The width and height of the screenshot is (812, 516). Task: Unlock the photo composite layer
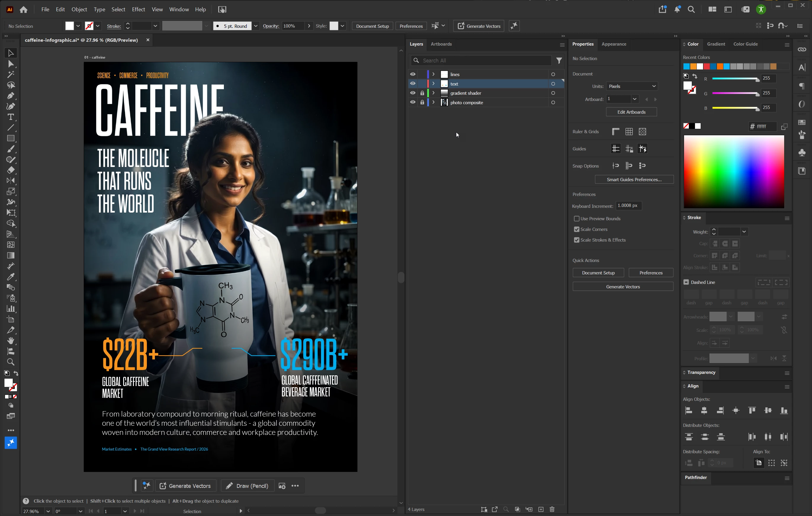(x=422, y=102)
